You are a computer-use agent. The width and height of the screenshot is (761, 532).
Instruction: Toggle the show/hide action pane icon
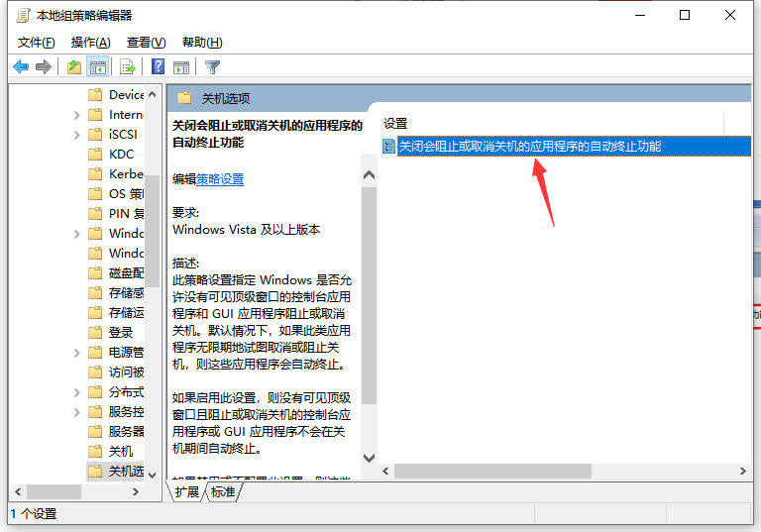181,67
